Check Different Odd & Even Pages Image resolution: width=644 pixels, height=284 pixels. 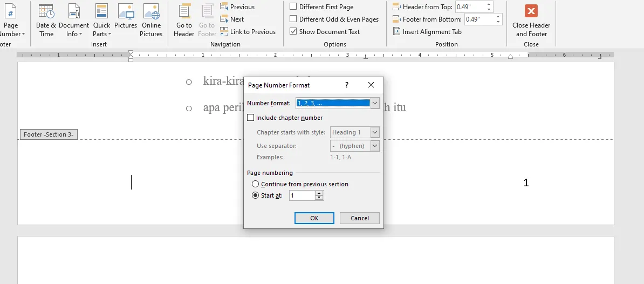[x=293, y=19]
